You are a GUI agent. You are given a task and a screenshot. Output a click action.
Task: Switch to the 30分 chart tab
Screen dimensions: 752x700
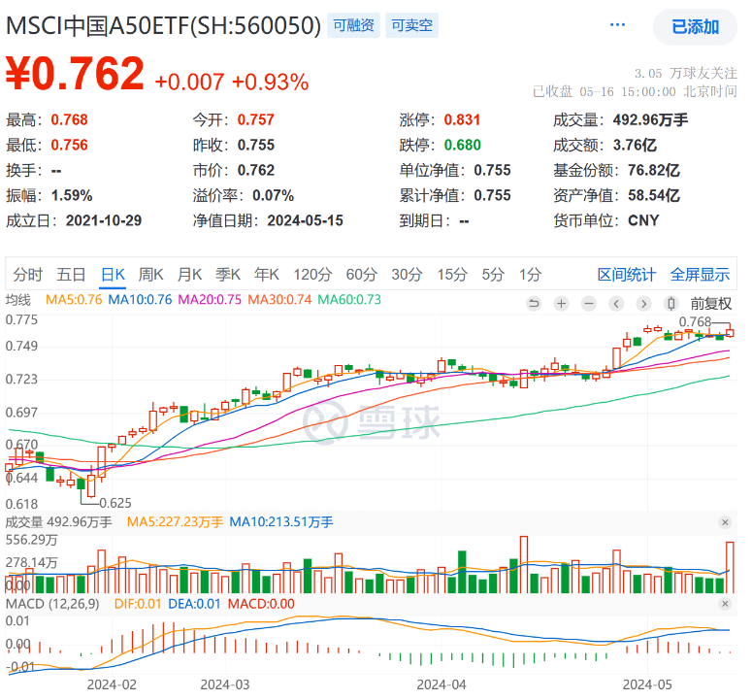pyautogui.click(x=407, y=275)
